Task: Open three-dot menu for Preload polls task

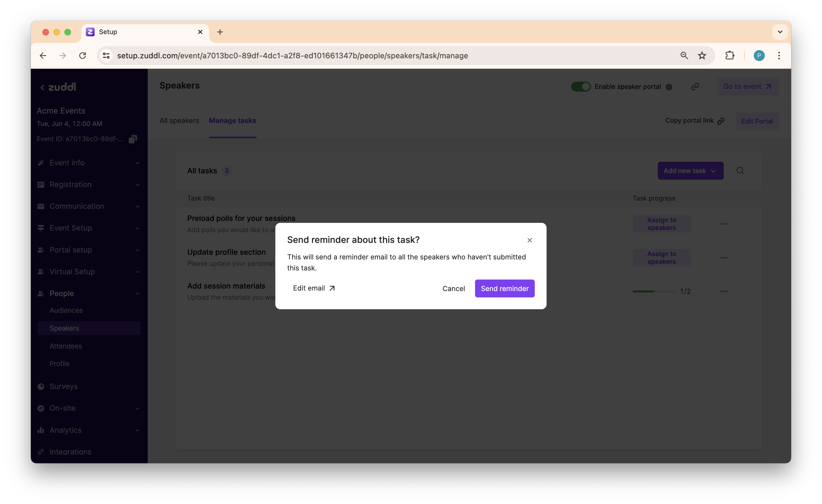Action: (723, 224)
